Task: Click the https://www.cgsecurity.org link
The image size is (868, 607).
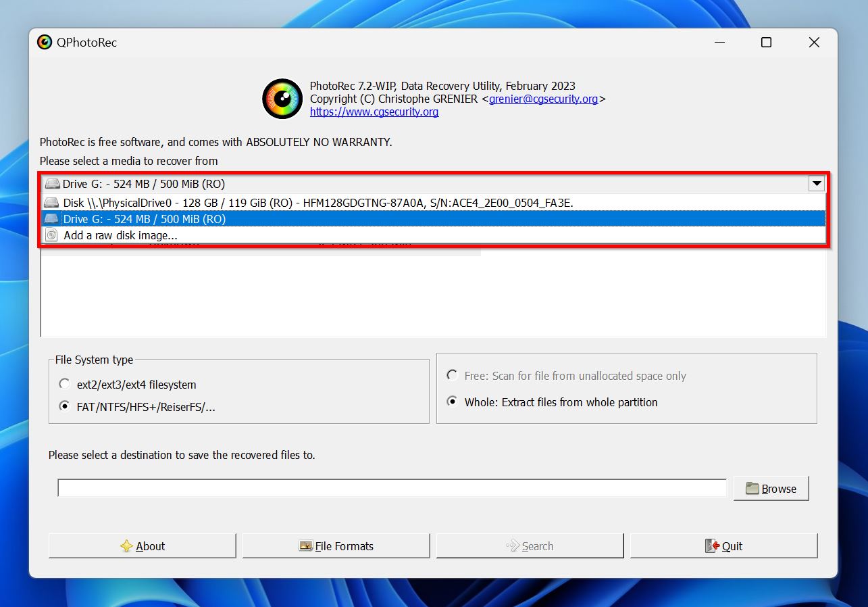Action: 374,112
